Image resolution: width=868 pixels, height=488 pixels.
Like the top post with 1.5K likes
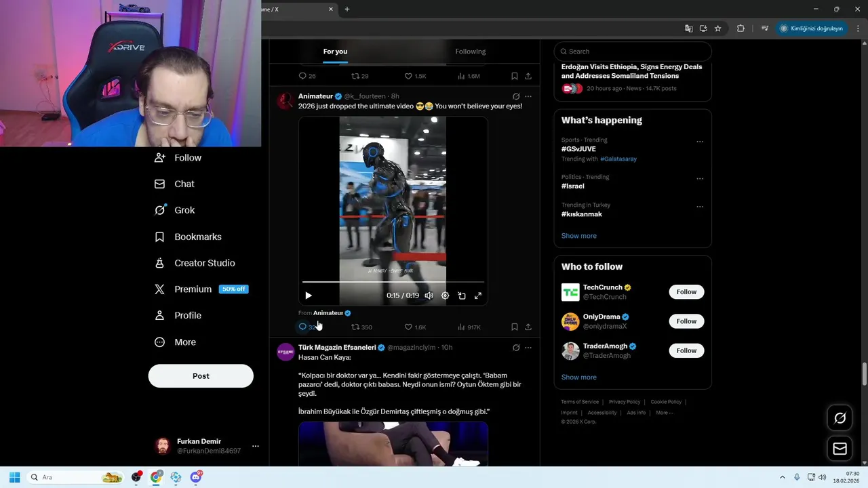[x=415, y=76]
